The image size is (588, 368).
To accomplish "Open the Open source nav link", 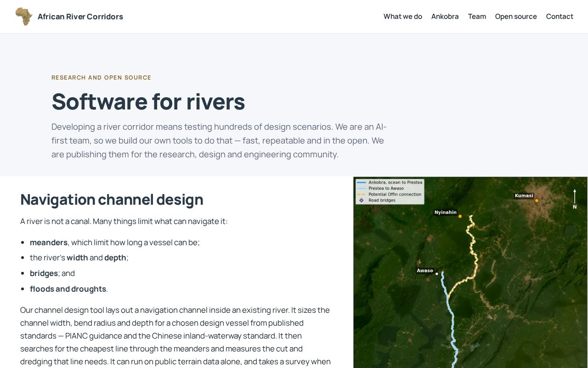I will (516, 17).
